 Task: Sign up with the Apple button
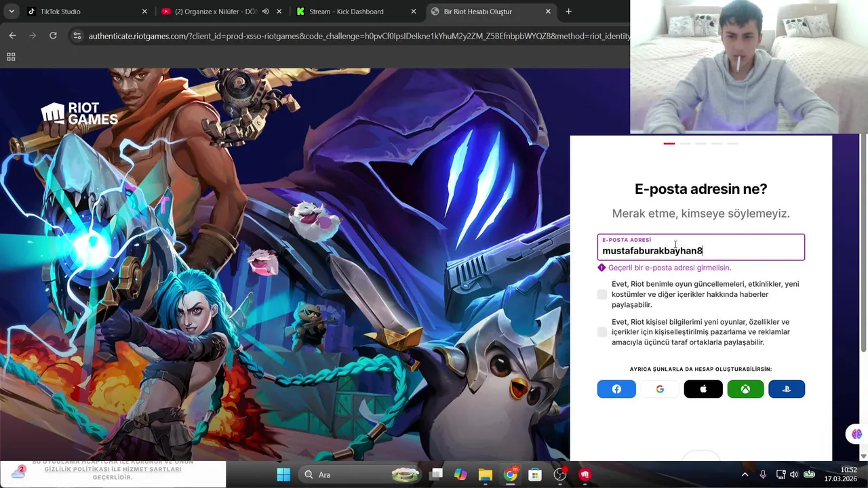pyautogui.click(x=703, y=389)
